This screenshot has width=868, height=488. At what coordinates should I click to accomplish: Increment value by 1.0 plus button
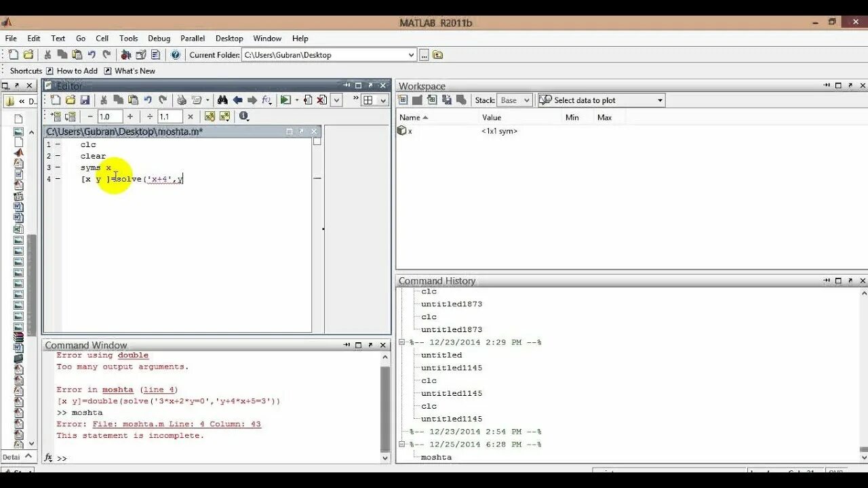(x=130, y=117)
